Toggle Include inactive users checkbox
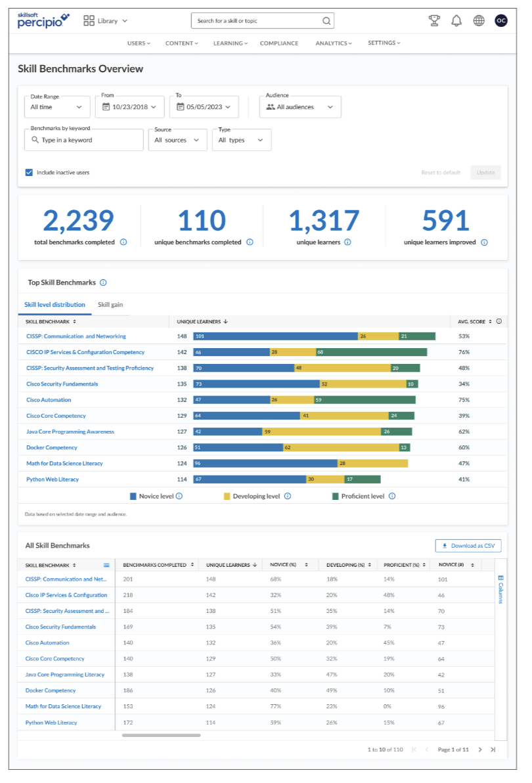The image size is (532, 783). click(29, 172)
